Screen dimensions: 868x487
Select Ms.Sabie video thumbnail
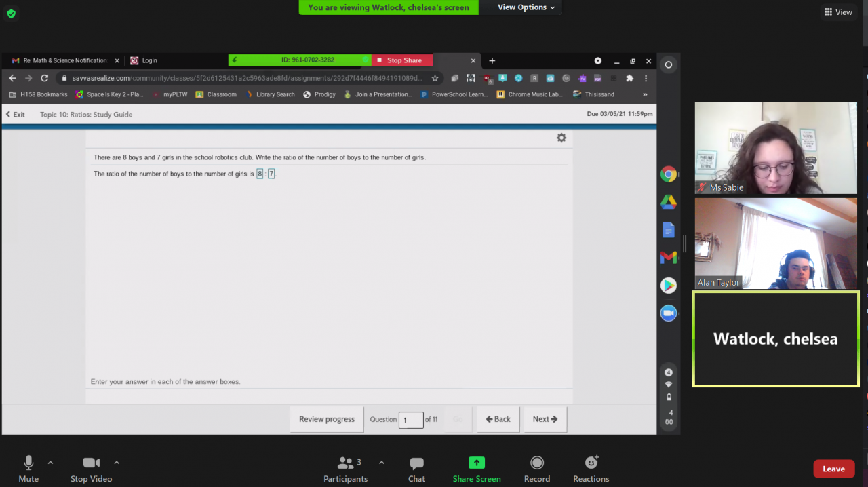[776, 148]
